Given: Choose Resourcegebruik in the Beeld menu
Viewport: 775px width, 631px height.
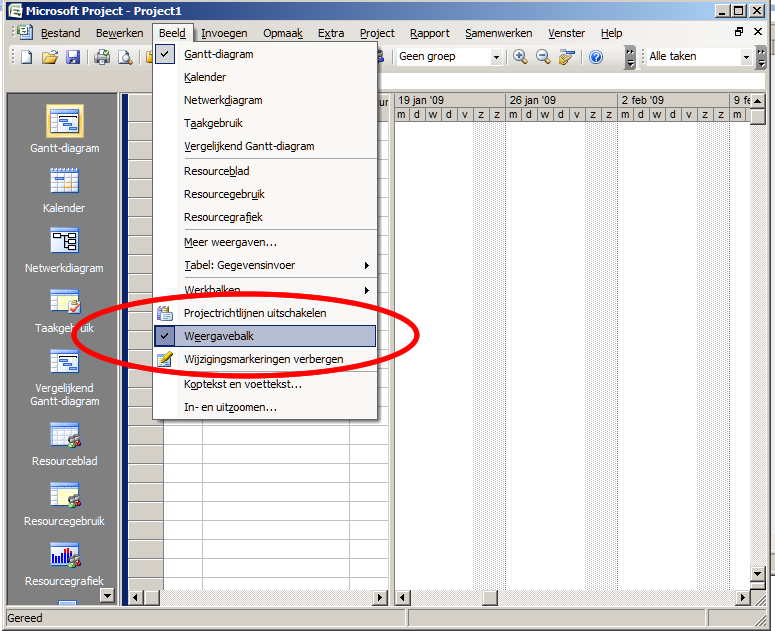Looking at the screenshot, I should [265, 194].
